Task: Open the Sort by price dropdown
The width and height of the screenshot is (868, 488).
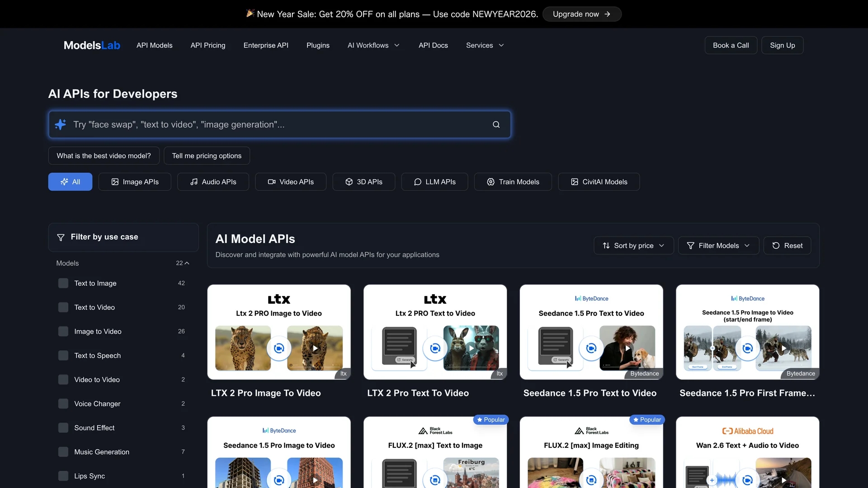Action: 633,246
